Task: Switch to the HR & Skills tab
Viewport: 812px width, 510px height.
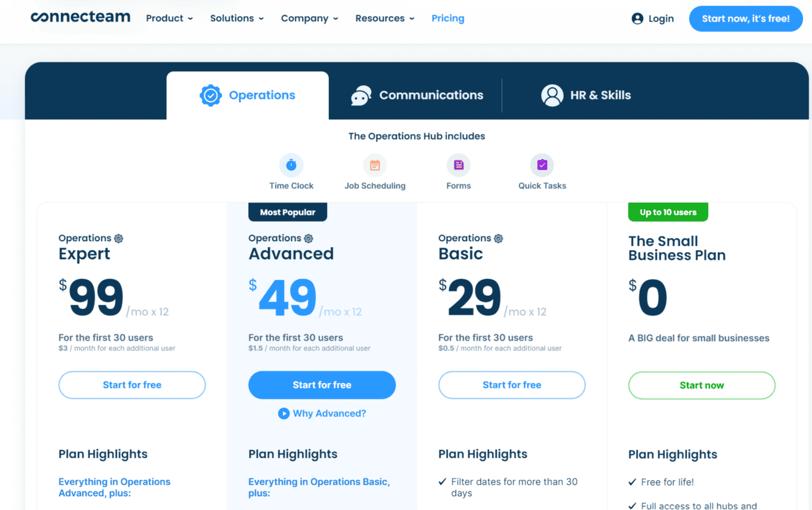Action: tap(586, 95)
